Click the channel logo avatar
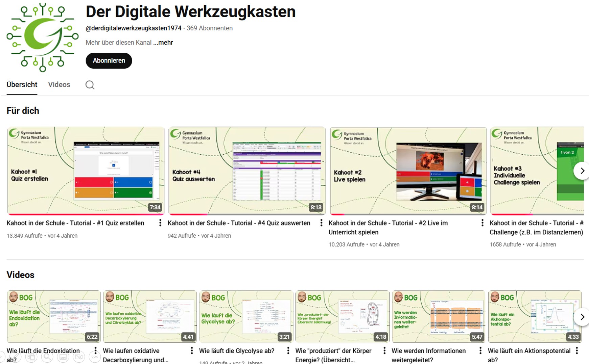The image size is (589, 364). pos(43,37)
